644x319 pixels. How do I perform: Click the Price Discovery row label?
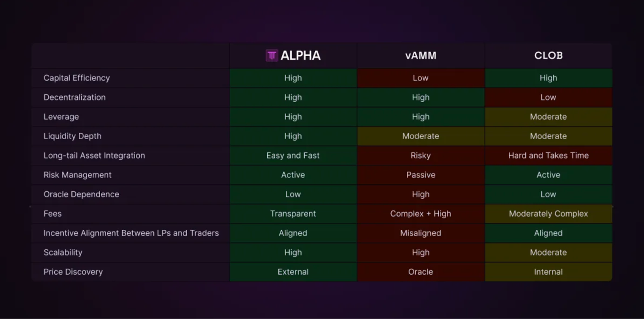coord(73,272)
